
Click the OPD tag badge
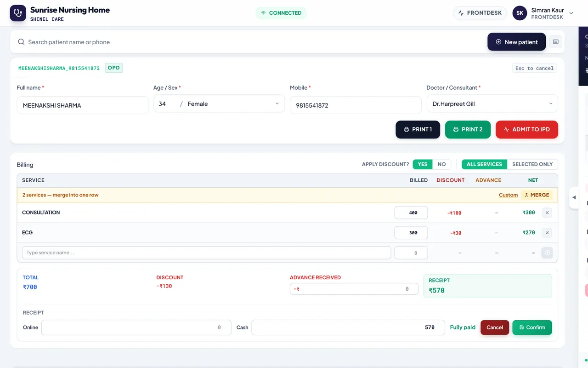[x=114, y=68]
